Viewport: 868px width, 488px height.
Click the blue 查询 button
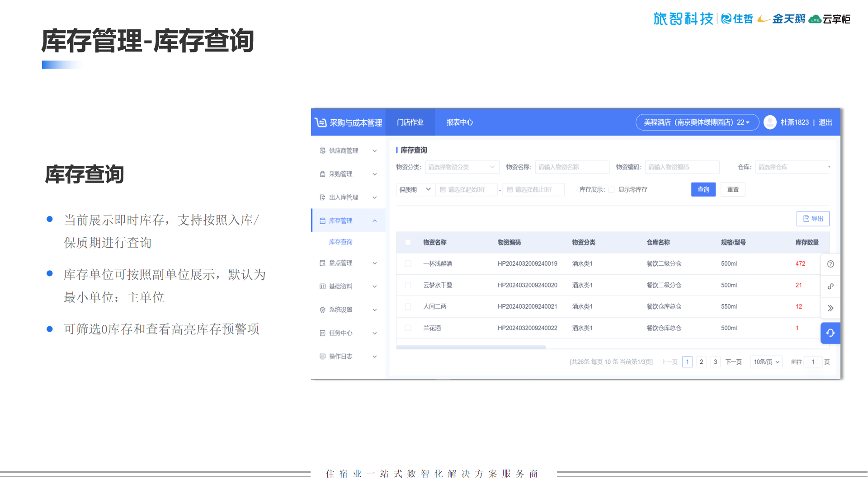click(703, 190)
